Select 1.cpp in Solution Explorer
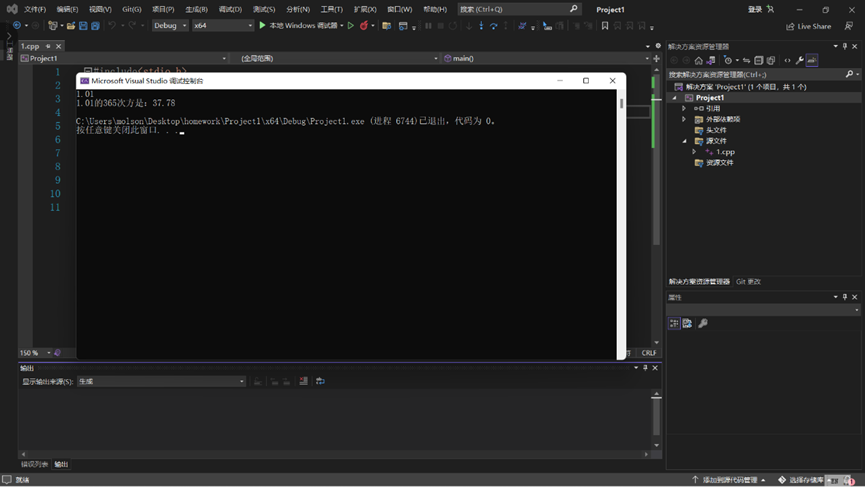 pyautogui.click(x=725, y=152)
